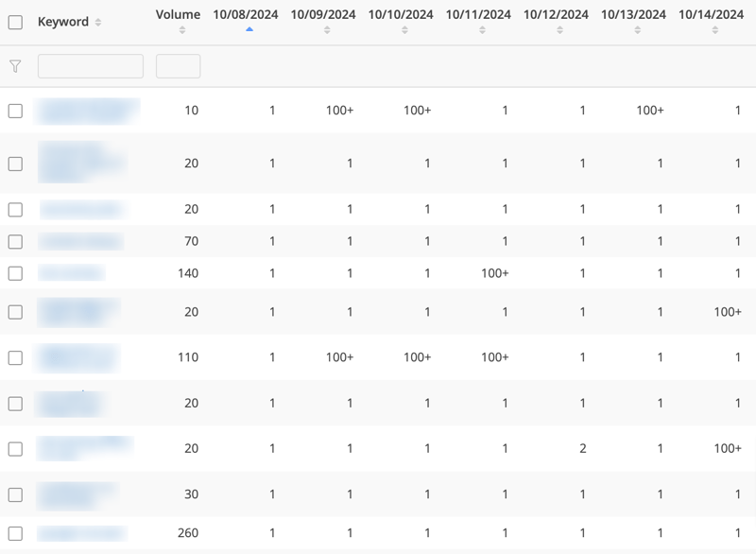Click the funnel filter icon
Screen dimensions: 756x554
click(15, 66)
